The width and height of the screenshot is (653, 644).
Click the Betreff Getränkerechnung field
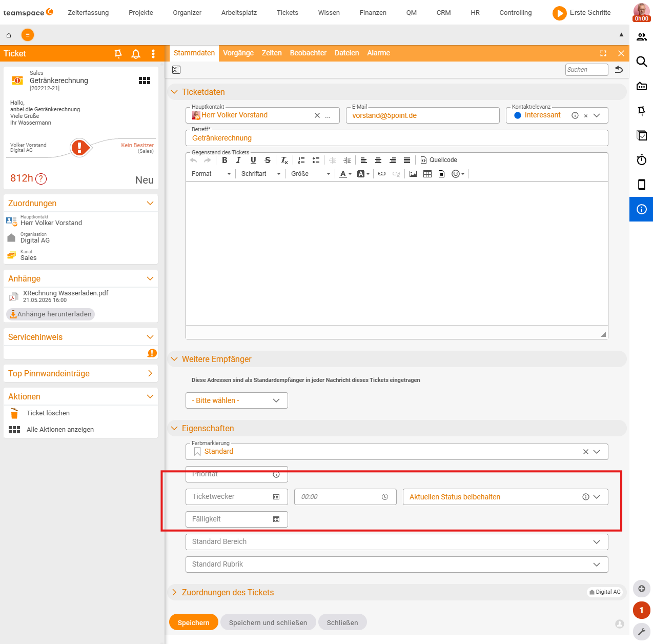tap(397, 138)
